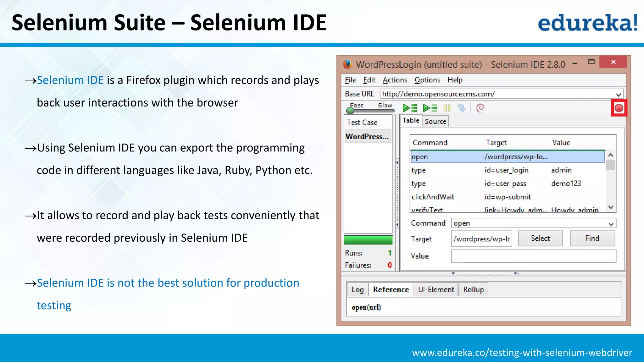
Task: Click the Runs count value
Action: coord(390,253)
